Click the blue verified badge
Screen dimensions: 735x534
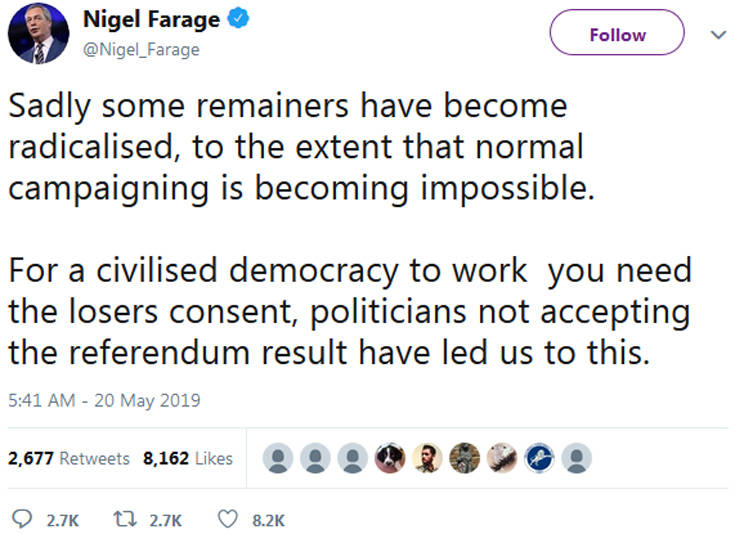click(233, 20)
